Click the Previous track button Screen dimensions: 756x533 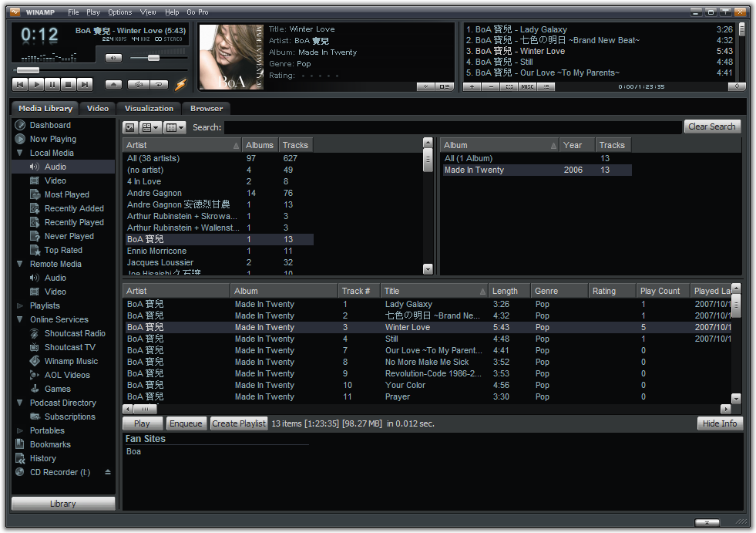(20, 85)
